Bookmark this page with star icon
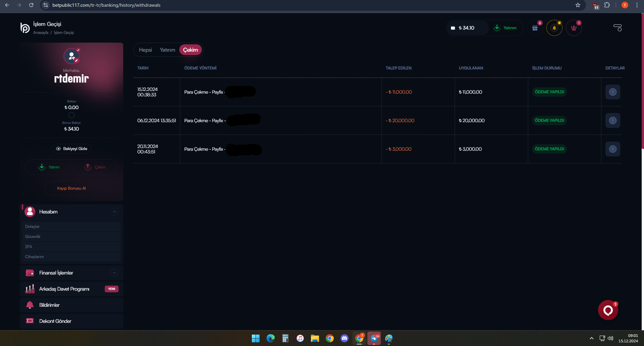644x346 pixels. [578, 5]
